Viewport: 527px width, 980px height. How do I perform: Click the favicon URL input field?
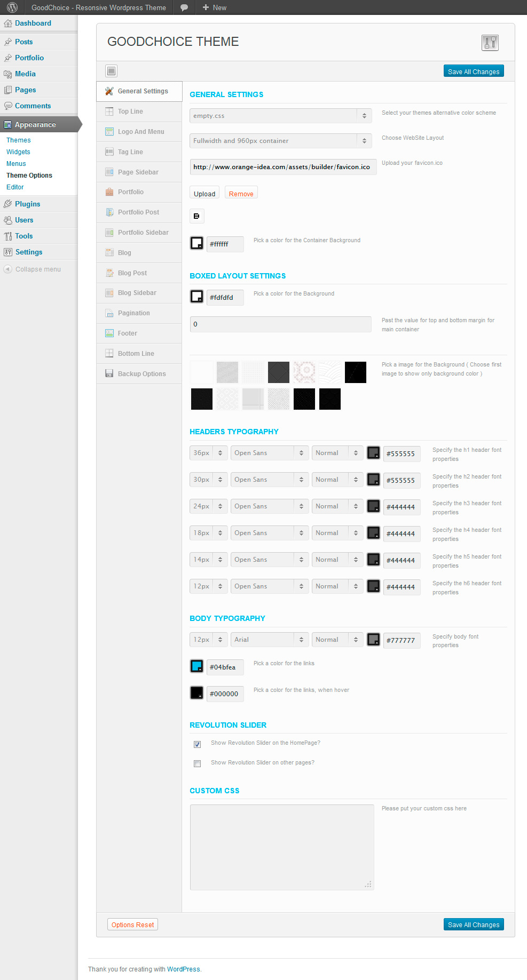[x=283, y=167]
